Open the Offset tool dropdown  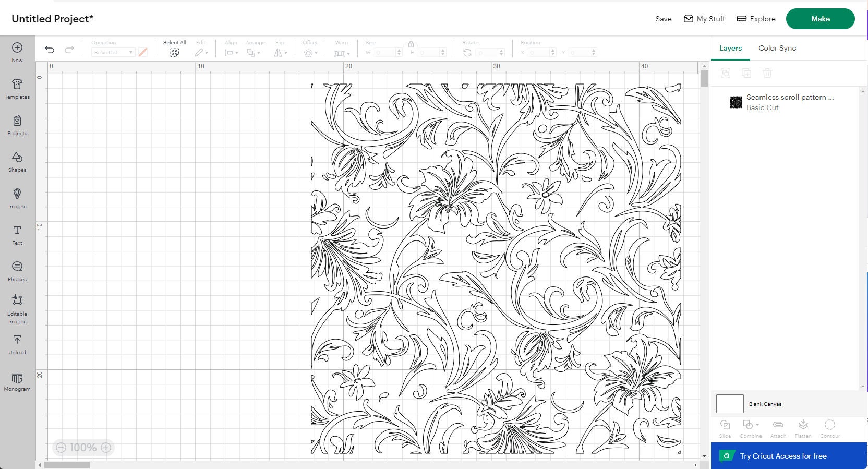click(310, 53)
